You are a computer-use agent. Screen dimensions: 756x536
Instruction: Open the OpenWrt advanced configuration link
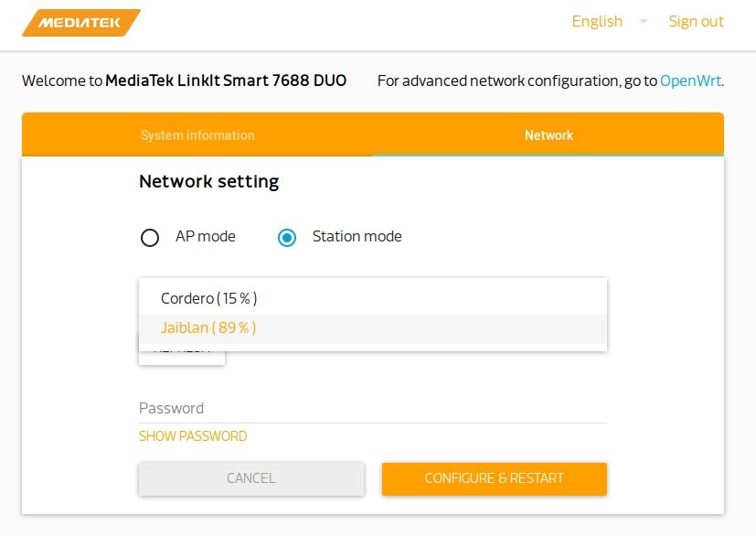(690, 80)
